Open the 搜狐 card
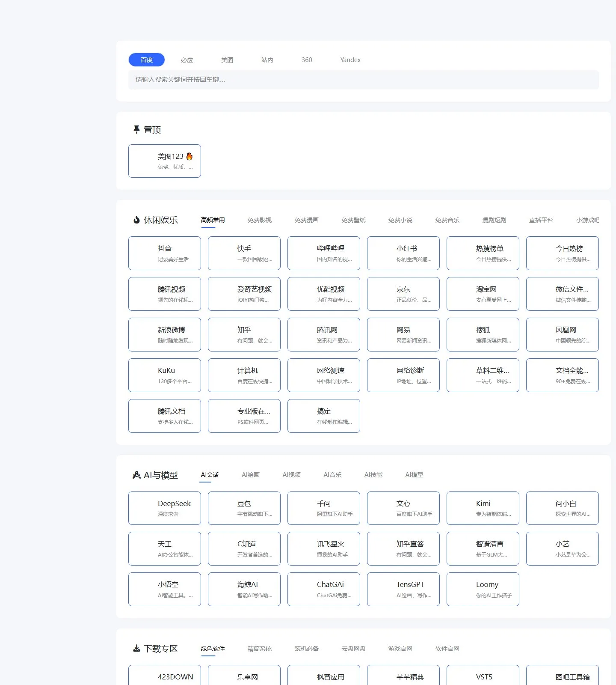 pyautogui.click(x=483, y=334)
